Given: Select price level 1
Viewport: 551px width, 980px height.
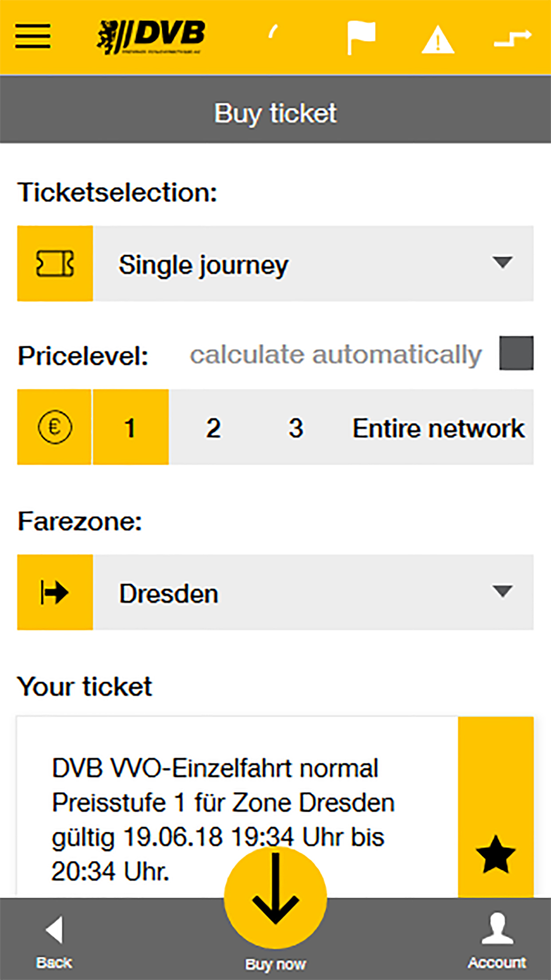Looking at the screenshot, I should click(x=131, y=427).
